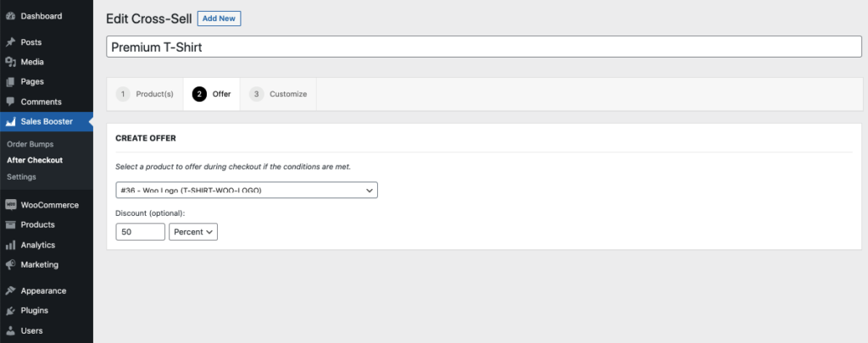Viewport: 868px width, 343px height.
Task: Click the Pages icon in sidebar
Action: [x=10, y=82]
